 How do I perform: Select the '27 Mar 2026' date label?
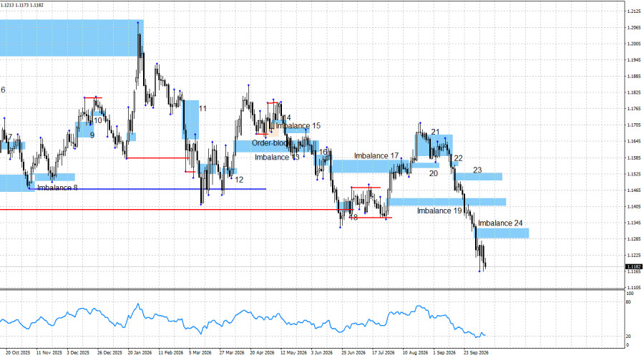pos(232,353)
